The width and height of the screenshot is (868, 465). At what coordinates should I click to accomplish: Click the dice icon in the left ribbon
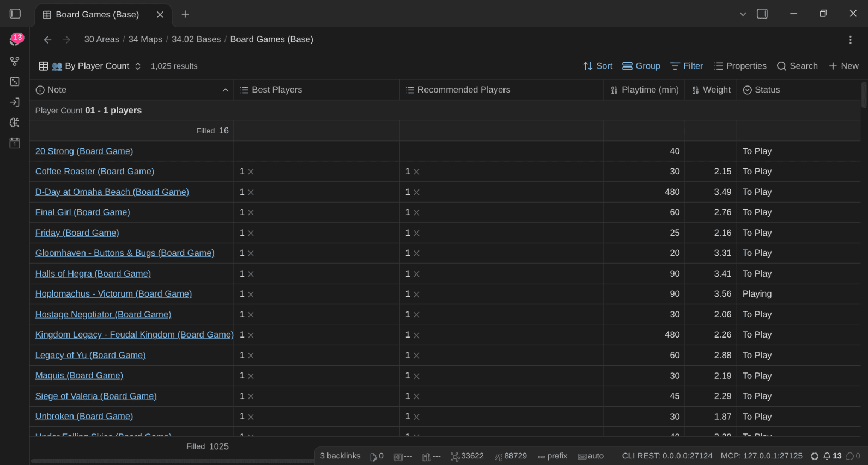point(15,82)
